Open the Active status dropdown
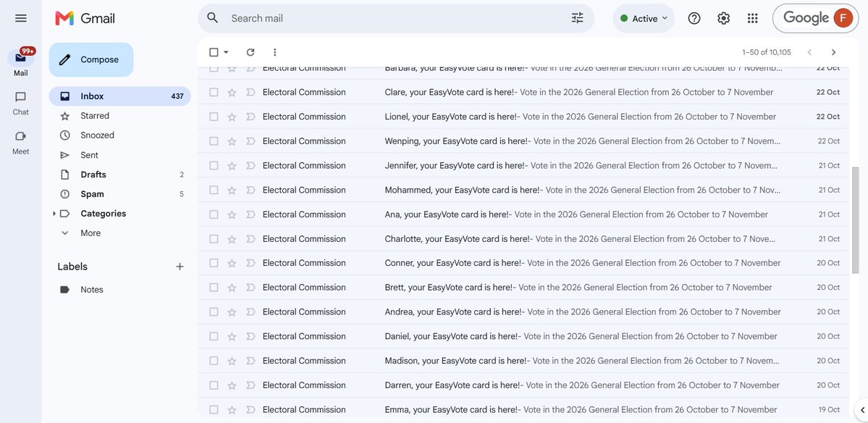This screenshot has height=423, width=868. pos(644,18)
